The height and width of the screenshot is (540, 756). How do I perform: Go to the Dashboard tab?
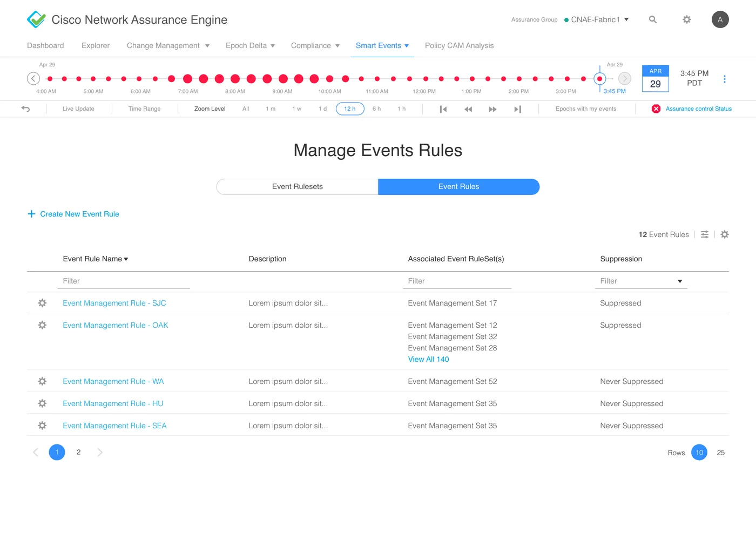tap(45, 46)
